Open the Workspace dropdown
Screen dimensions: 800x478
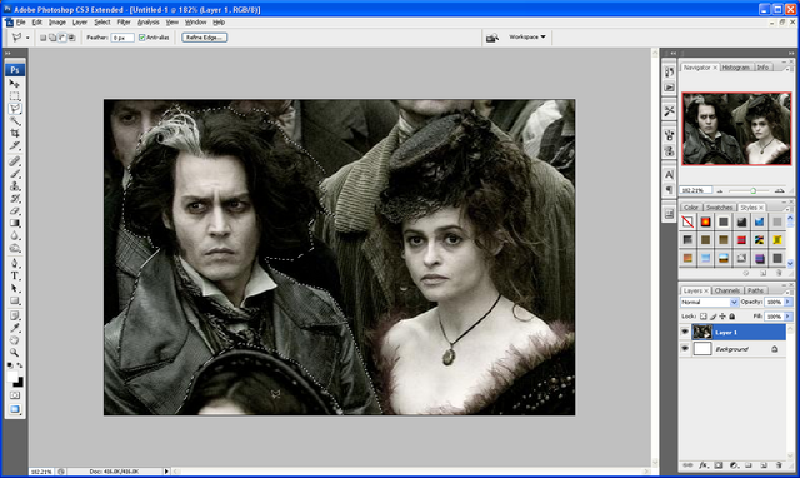point(528,37)
